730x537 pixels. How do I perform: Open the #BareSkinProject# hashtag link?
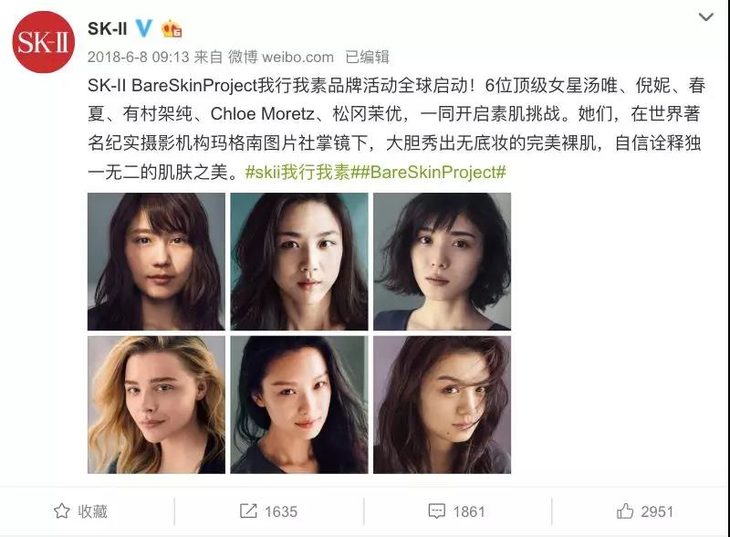pos(432,172)
